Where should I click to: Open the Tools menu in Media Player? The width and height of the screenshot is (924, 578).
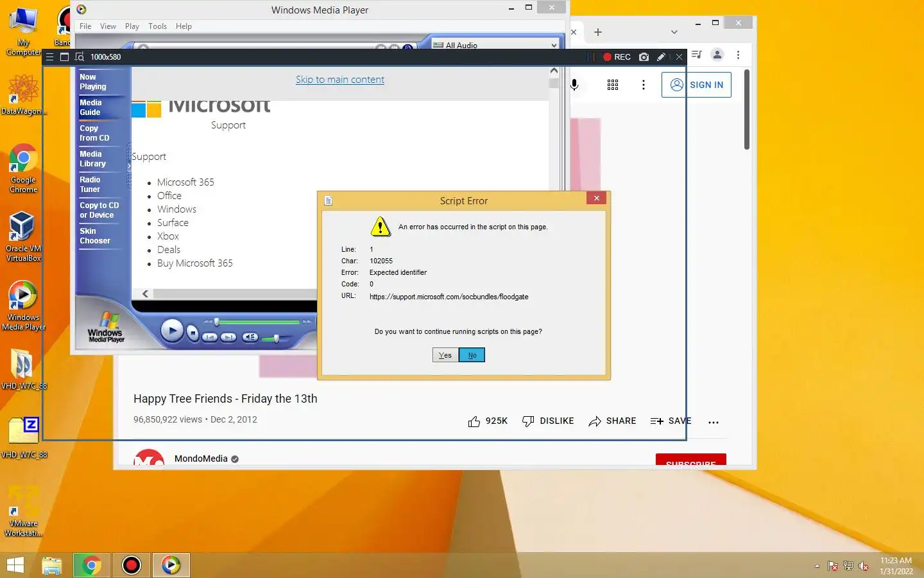(x=157, y=26)
